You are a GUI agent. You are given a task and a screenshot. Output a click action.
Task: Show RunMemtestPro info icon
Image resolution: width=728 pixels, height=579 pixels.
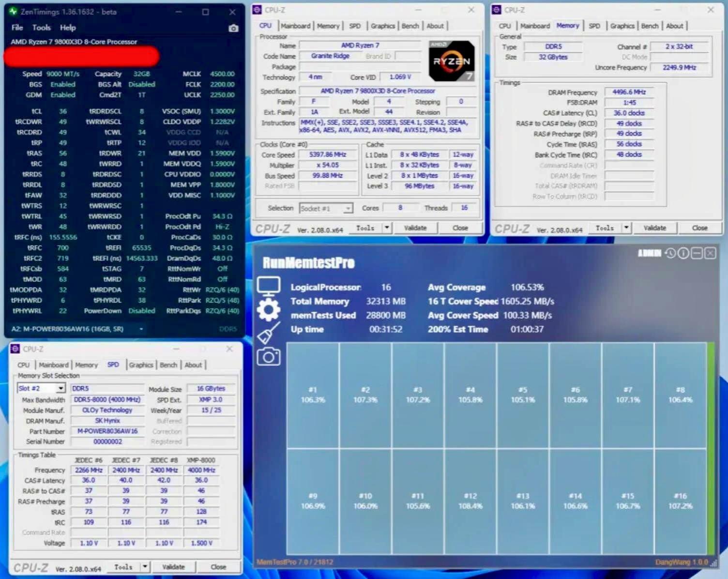click(x=683, y=253)
